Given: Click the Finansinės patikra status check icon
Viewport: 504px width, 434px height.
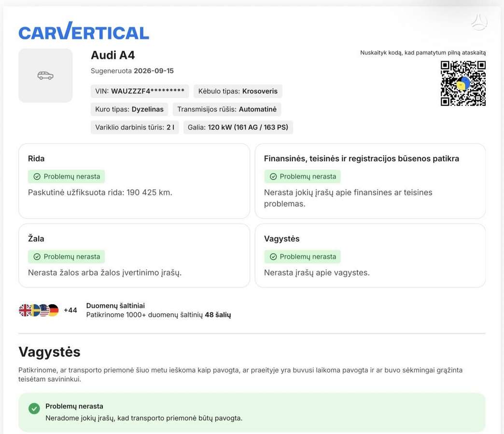Looking at the screenshot, I should click(273, 176).
